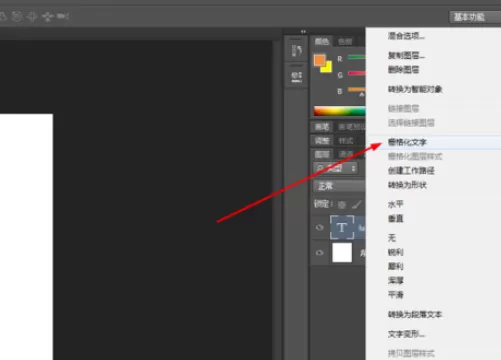The height and width of the screenshot is (360, 501).
Task: Select 垂直 orientation menu entry
Action: pyautogui.click(x=396, y=219)
